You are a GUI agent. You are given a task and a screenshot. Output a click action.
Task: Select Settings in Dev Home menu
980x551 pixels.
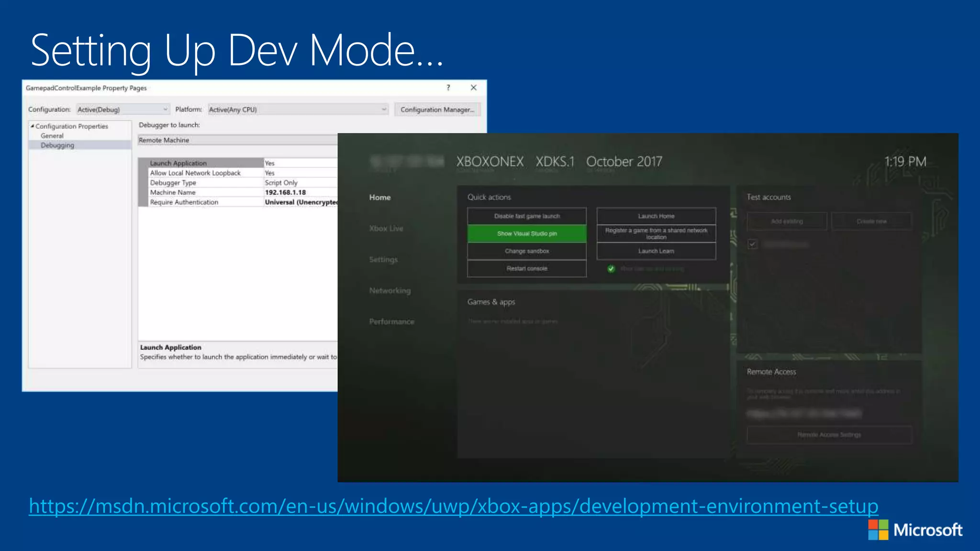click(x=383, y=260)
